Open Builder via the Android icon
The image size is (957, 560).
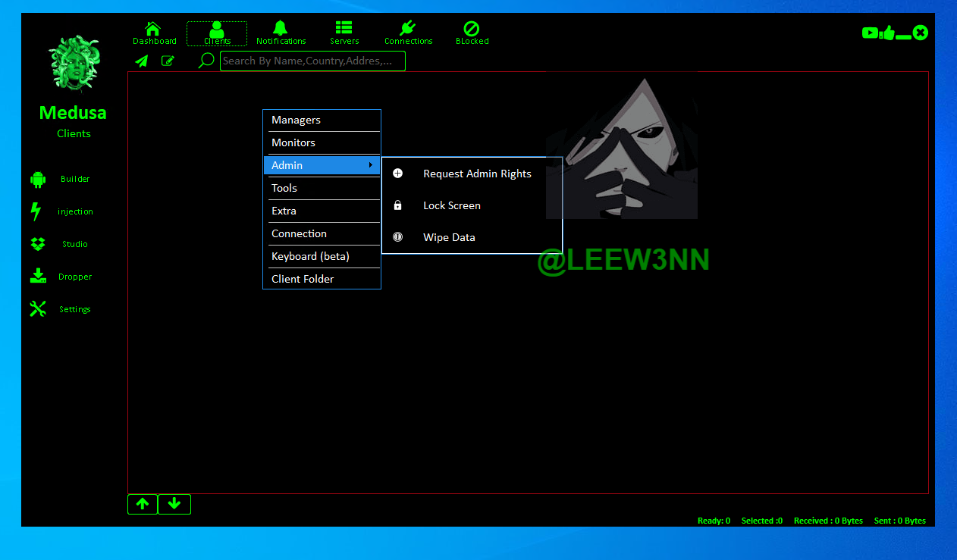[x=38, y=180]
